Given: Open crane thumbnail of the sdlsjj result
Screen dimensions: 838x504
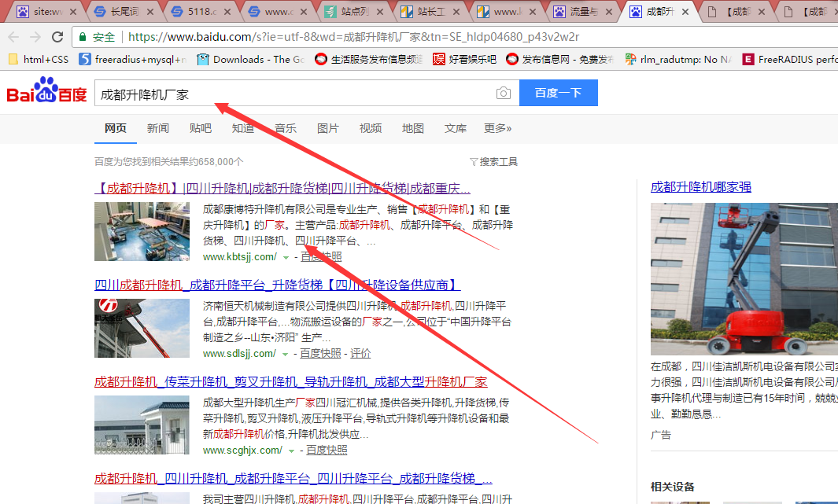Looking at the screenshot, I should coord(142,328).
